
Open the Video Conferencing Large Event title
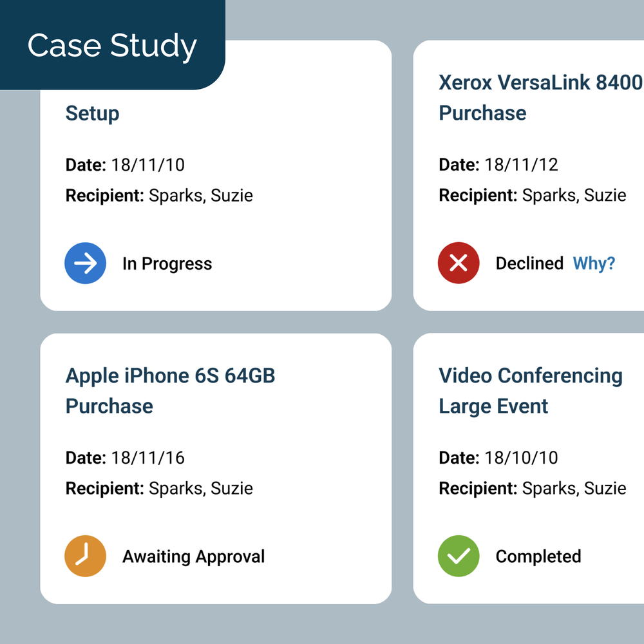pyautogui.click(x=530, y=390)
